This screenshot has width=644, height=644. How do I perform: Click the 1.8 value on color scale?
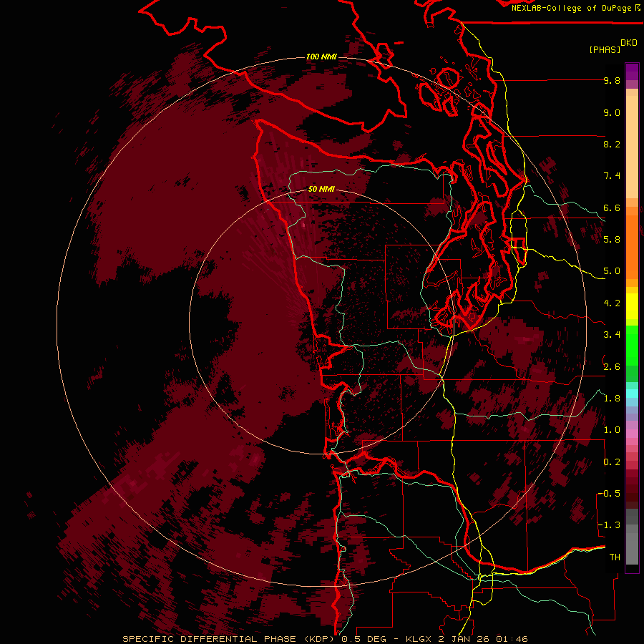click(612, 399)
